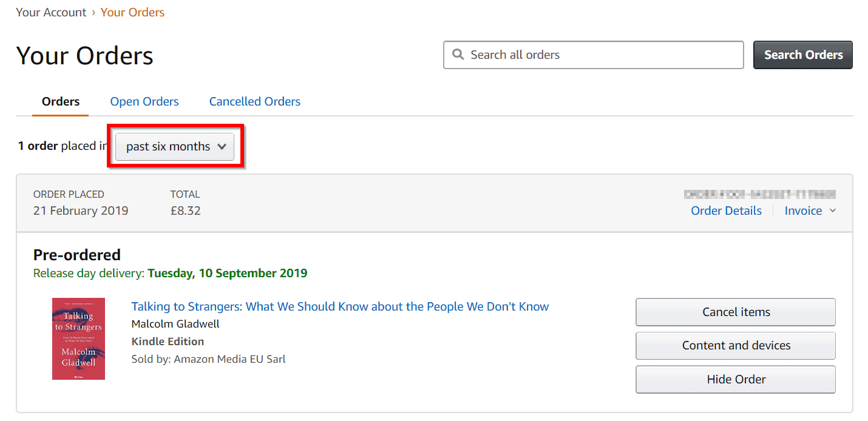Click the Search Orders button
The height and width of the screenshot is (421, 868).
(x=802, y=55)
